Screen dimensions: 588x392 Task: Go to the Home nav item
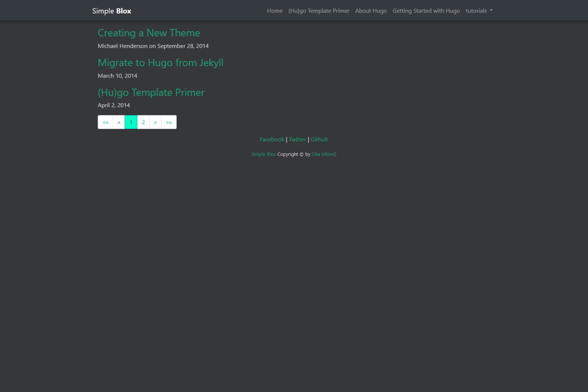pos(275,11)
